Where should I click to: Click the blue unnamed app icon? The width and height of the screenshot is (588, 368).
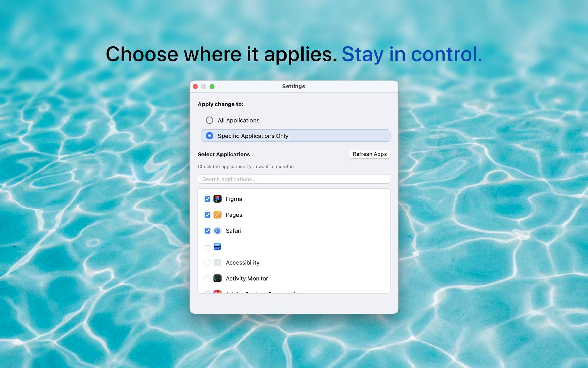pos(217,246)
